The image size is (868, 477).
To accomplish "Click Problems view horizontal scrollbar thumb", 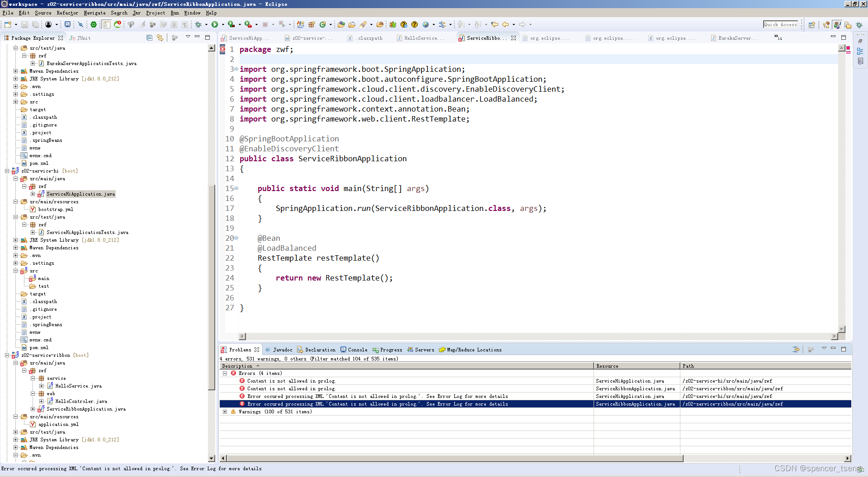I will coord(454,458).
